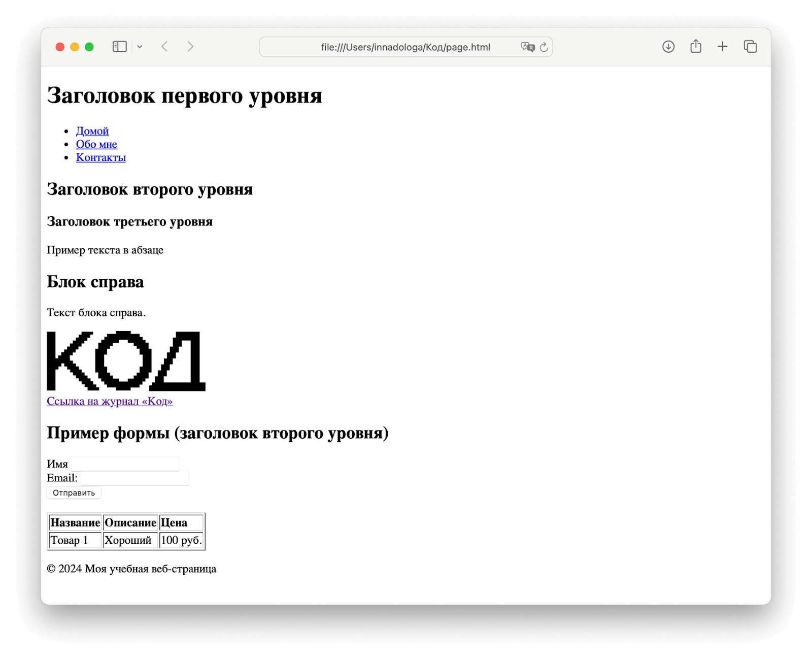Click the © 2024 footer text
Screen dimensions: 812x659
(131, 569)
